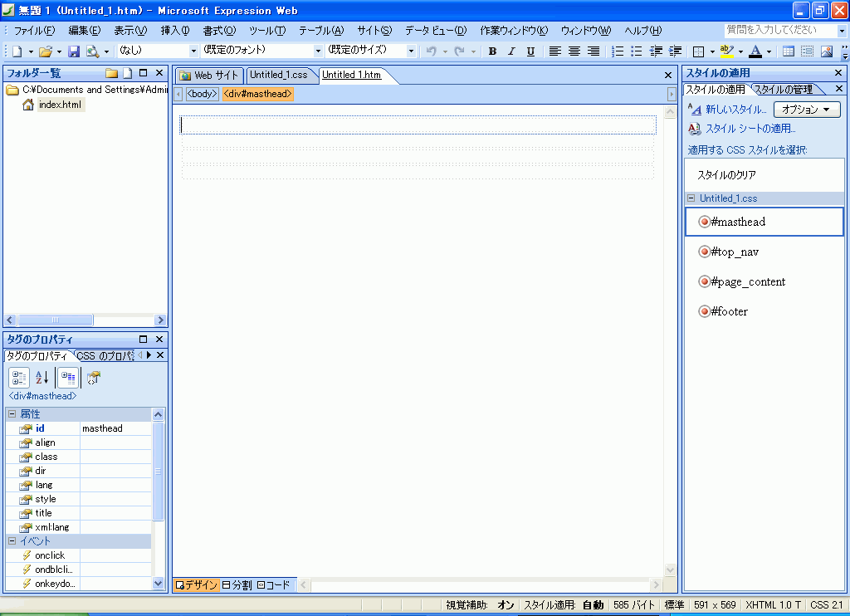
Task: Click the id attribute value masthead
Action: tap(115, 428)
